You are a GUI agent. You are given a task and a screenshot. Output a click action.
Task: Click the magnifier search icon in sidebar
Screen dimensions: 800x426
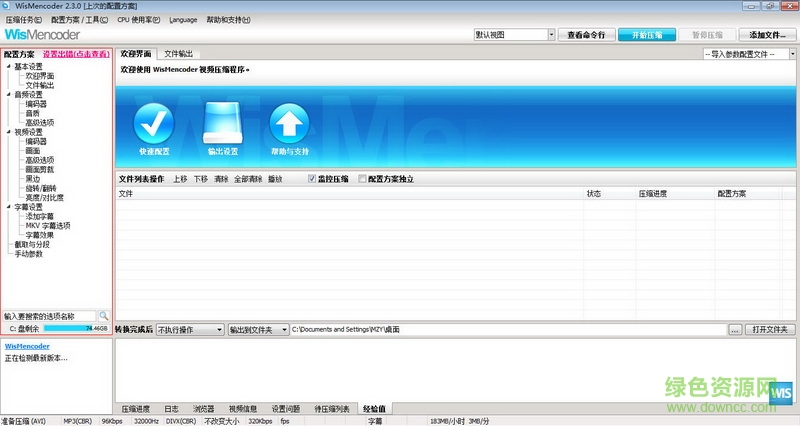103,316
